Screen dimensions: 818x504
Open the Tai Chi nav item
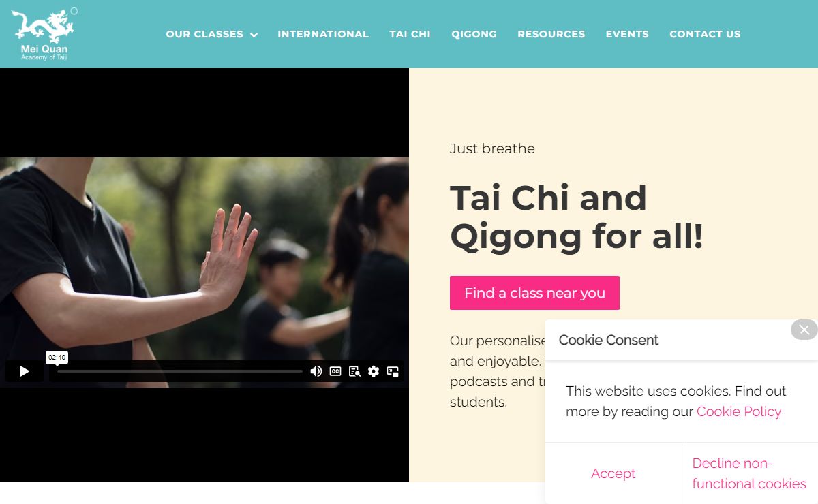(410, 34)
